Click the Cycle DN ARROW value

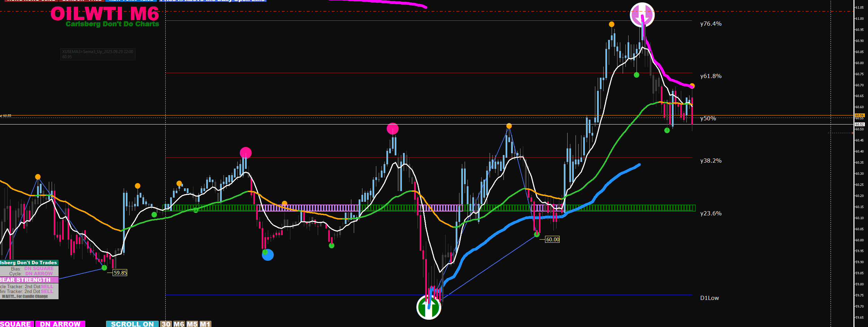tap(39, 274)
